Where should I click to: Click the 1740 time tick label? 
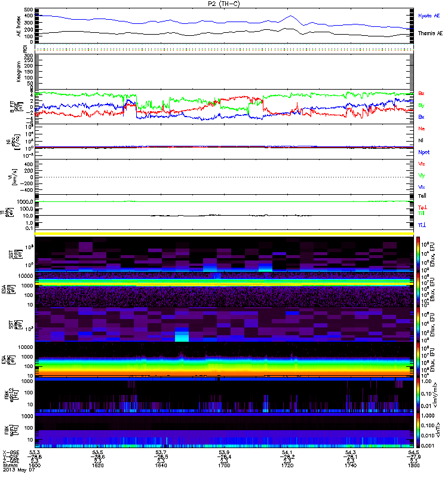point(350,466)
